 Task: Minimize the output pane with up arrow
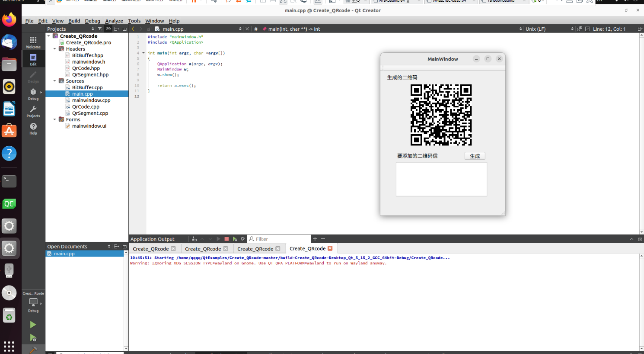tap(631, 239)
